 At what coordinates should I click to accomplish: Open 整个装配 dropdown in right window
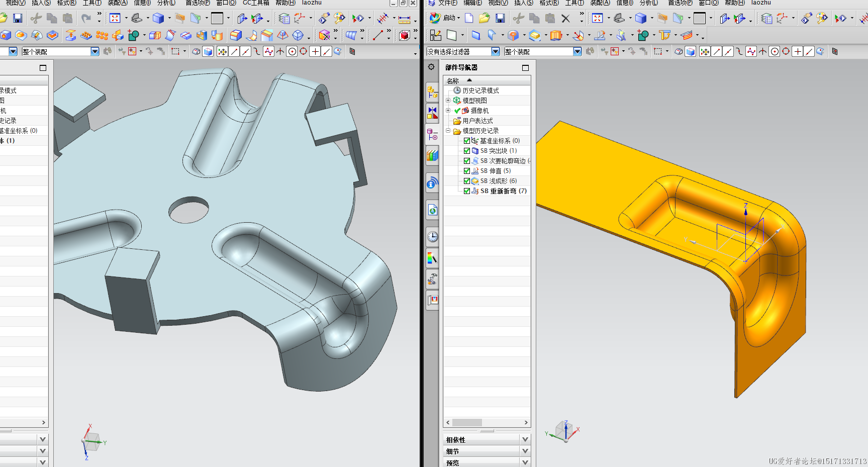pos(577,51)
